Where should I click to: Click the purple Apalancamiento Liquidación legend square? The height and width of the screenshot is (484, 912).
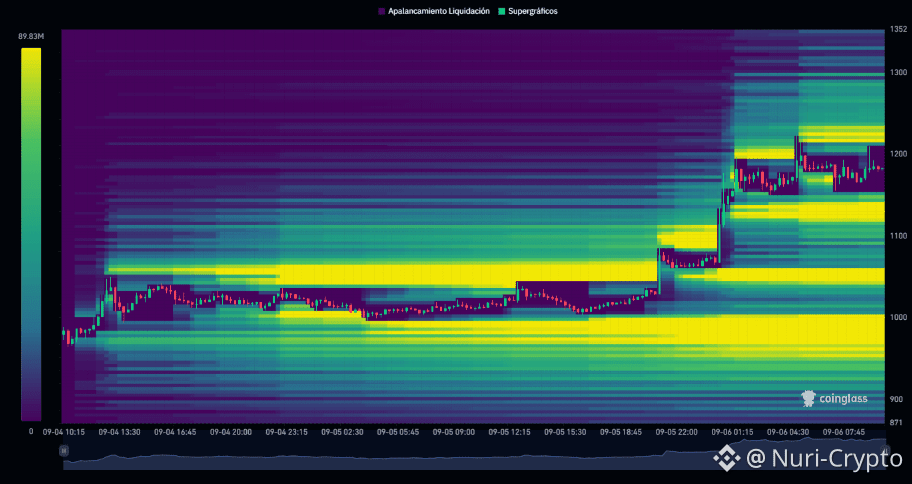(382, 11)
